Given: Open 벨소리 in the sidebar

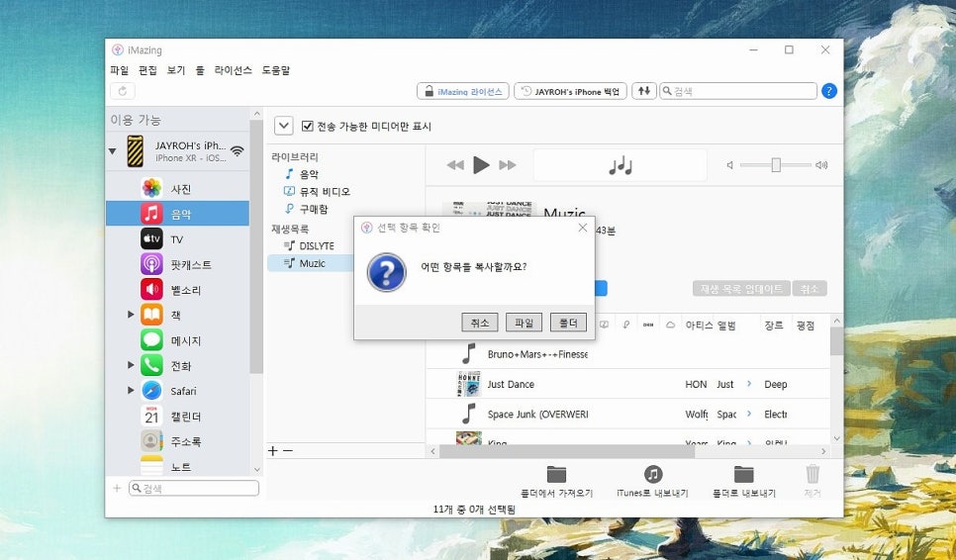Looking at the screenshot, I should 177,290.
